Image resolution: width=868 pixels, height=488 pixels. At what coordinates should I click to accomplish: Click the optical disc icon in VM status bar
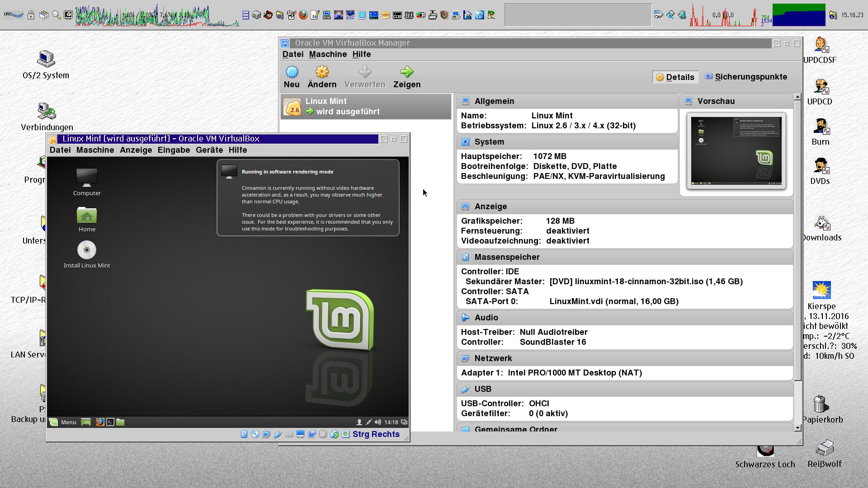255,434
